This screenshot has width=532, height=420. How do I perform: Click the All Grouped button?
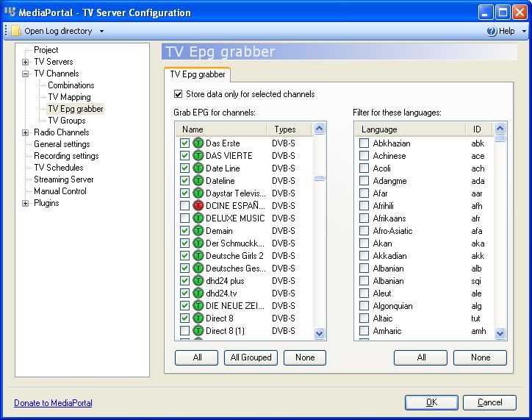[x=251, y=357]
